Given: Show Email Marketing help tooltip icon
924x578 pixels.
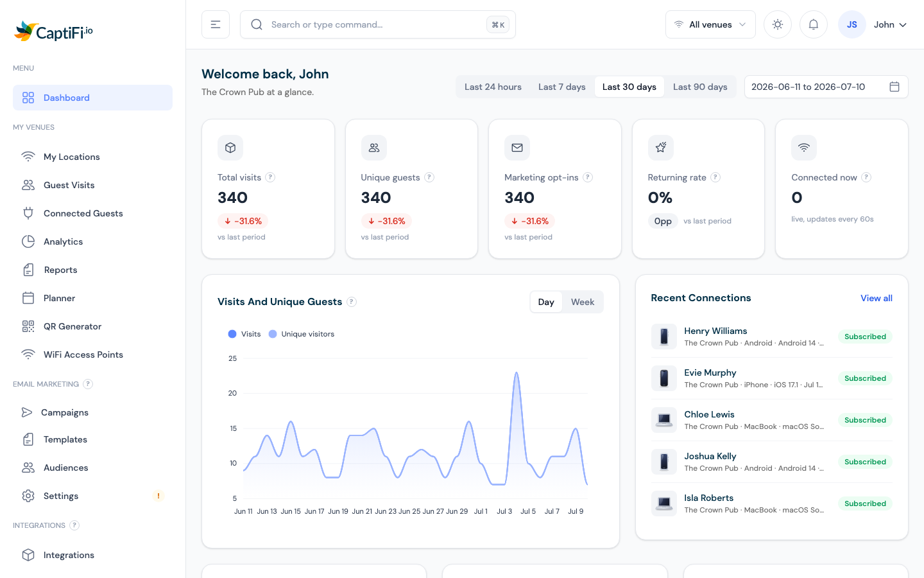Looking at the screenshot, I should click(x=88, y=384).
